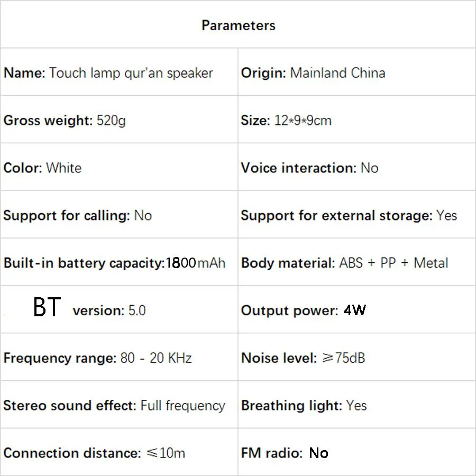The width and height of the screenshot is (476, 476).
Task: Click the FM radio: No cell
Action: [x=285, y=453]
